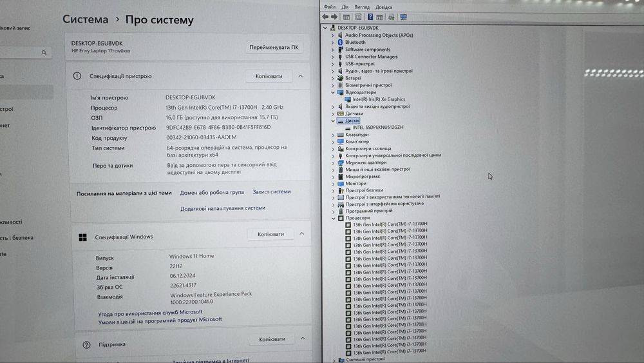The height and width of the screenshot is (363, 644).
Task: Collapse the Диски tree node
Action: pos(333,121)
